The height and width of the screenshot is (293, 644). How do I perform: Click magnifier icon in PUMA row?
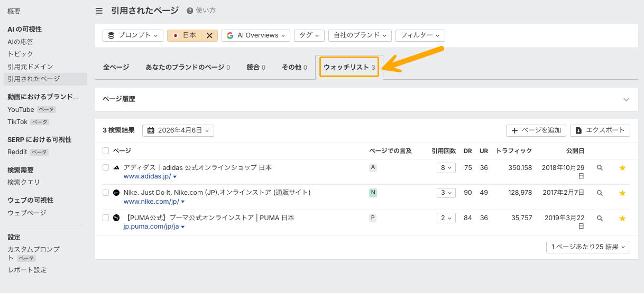[600, 218]
